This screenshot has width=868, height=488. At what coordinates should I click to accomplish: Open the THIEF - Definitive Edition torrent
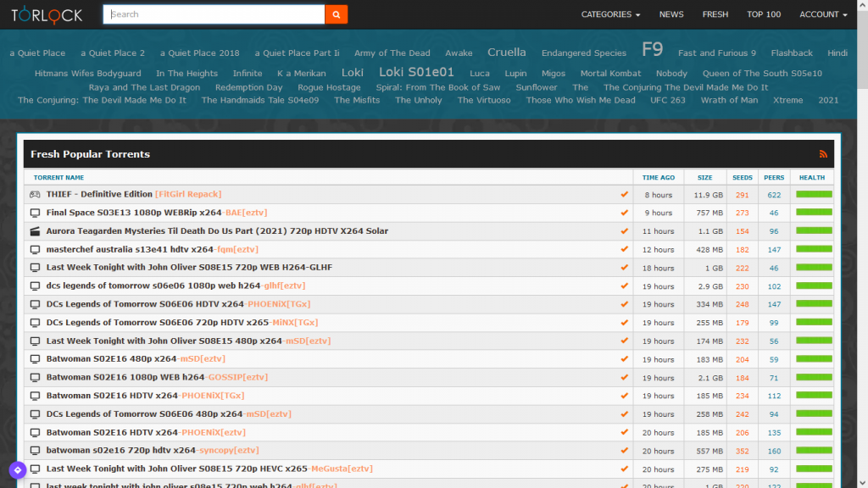point(133,194)
